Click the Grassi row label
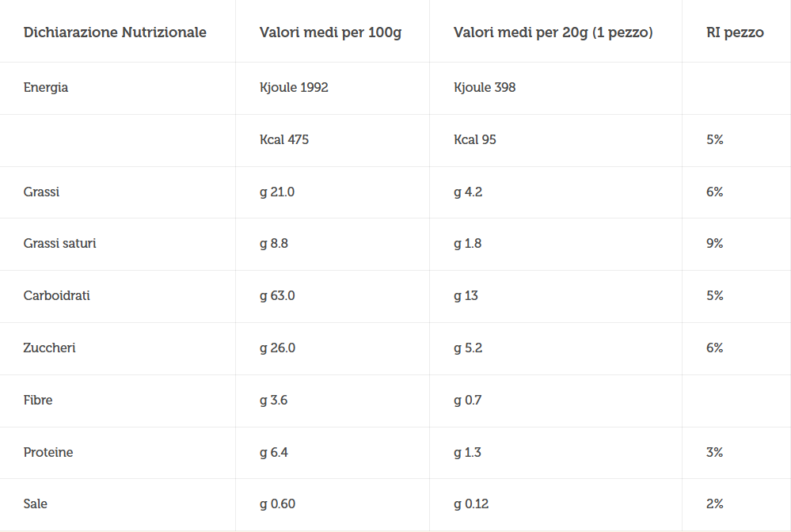The height and width of the screenshot is (532, 791). [x=41, y=192]
